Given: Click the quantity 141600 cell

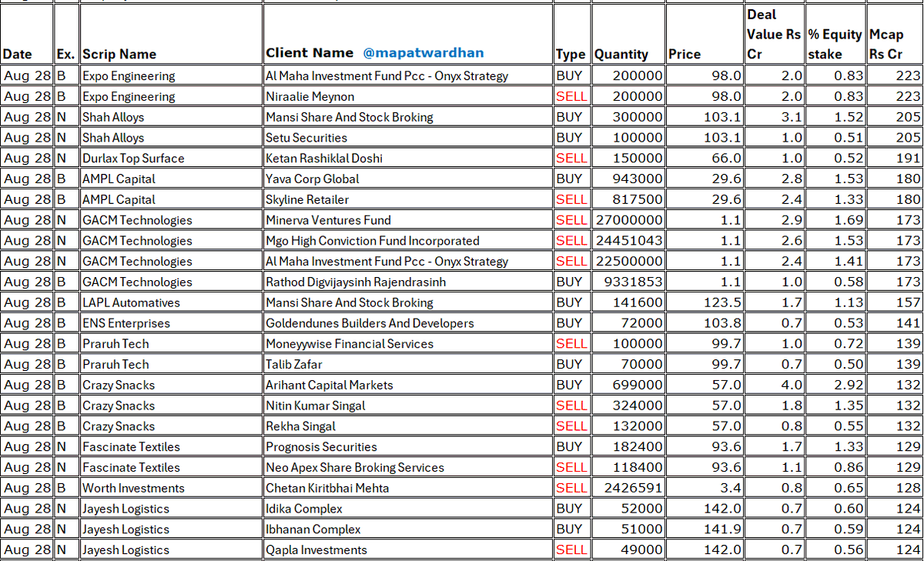Looking at the screenshot, I should pos(628,302).
